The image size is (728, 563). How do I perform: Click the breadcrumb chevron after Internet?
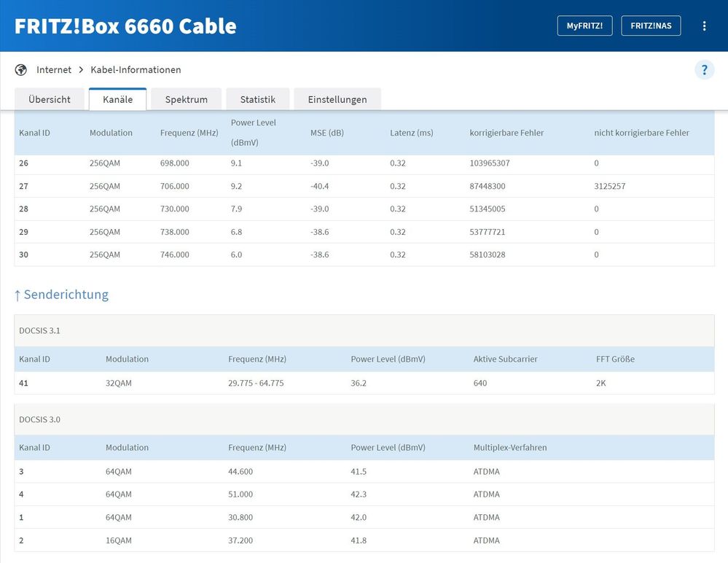tap(81, 70)
